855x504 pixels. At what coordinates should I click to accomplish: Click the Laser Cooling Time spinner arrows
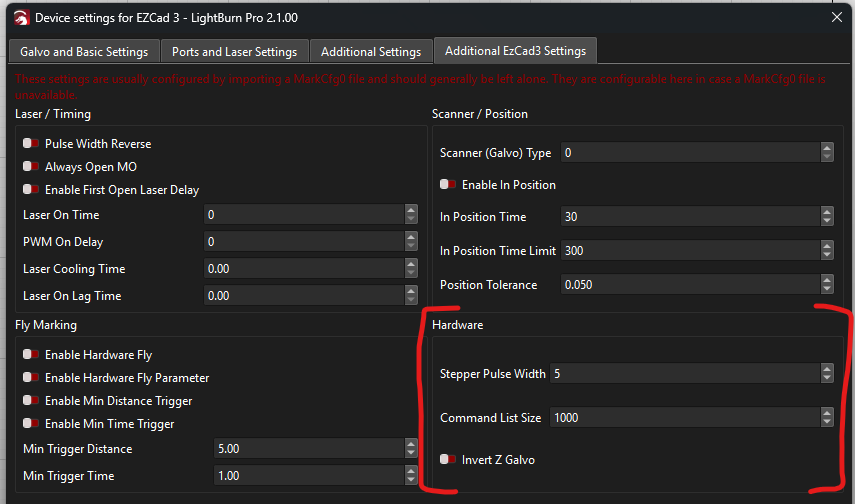[411, 268]
